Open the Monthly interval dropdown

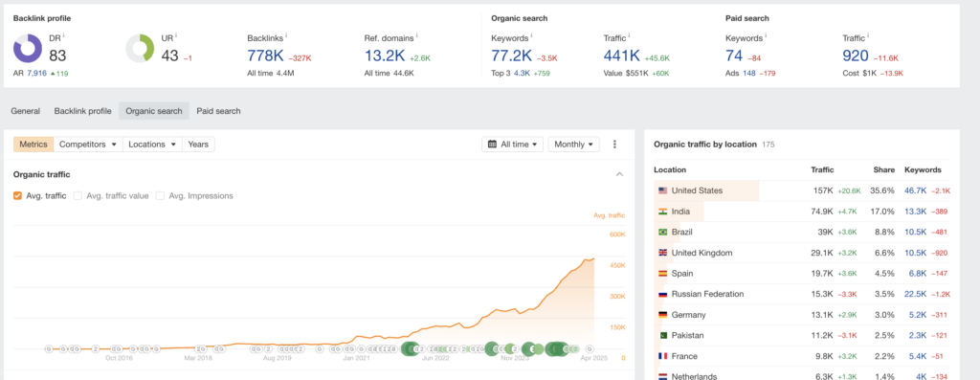pos(574,145)
